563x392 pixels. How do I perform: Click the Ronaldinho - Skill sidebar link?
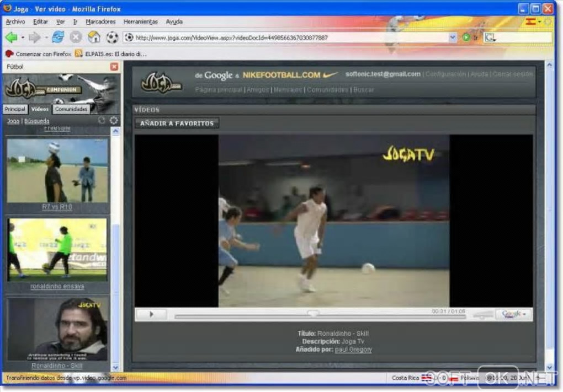57,366
